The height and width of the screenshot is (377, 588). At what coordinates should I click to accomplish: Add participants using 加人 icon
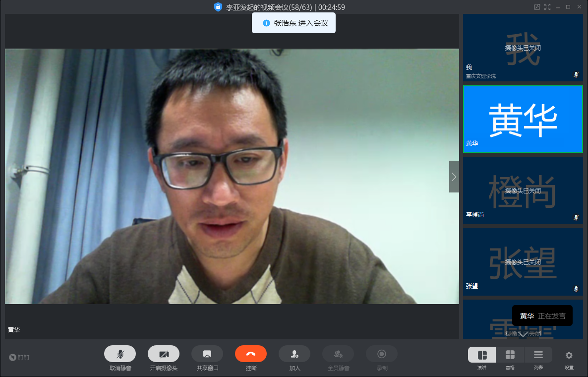pyautogui.click(x=294, y=354)
